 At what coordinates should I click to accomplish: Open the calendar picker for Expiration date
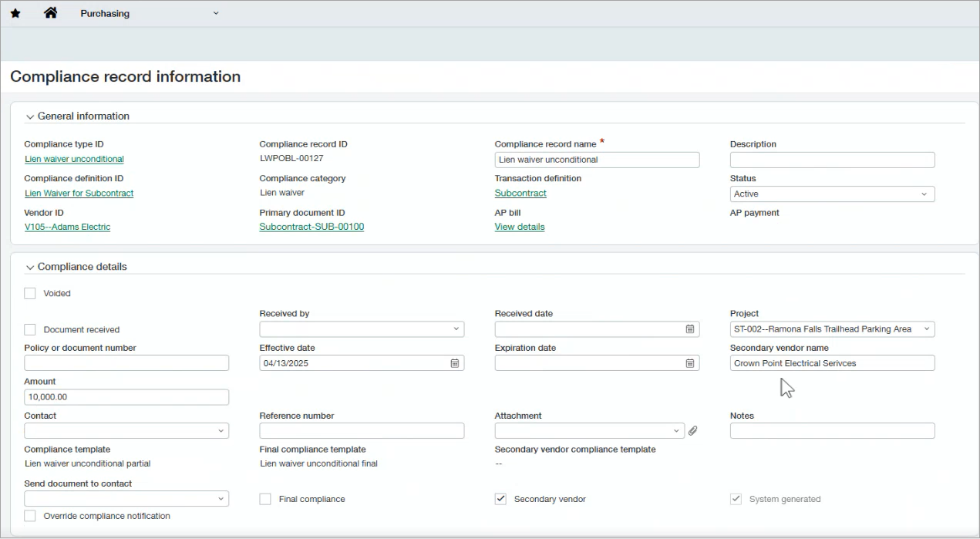pyautogui.click(x=689, y=362)
